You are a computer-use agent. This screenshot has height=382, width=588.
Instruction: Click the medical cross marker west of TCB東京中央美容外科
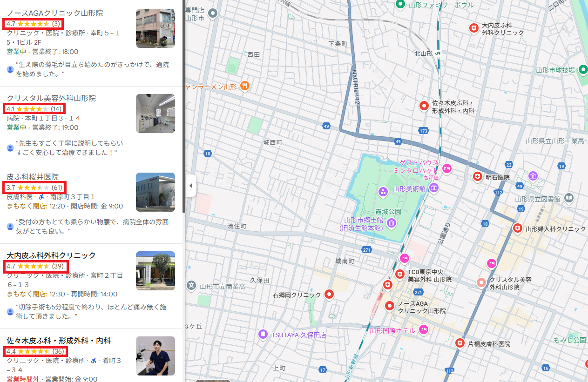pos(387,284)
